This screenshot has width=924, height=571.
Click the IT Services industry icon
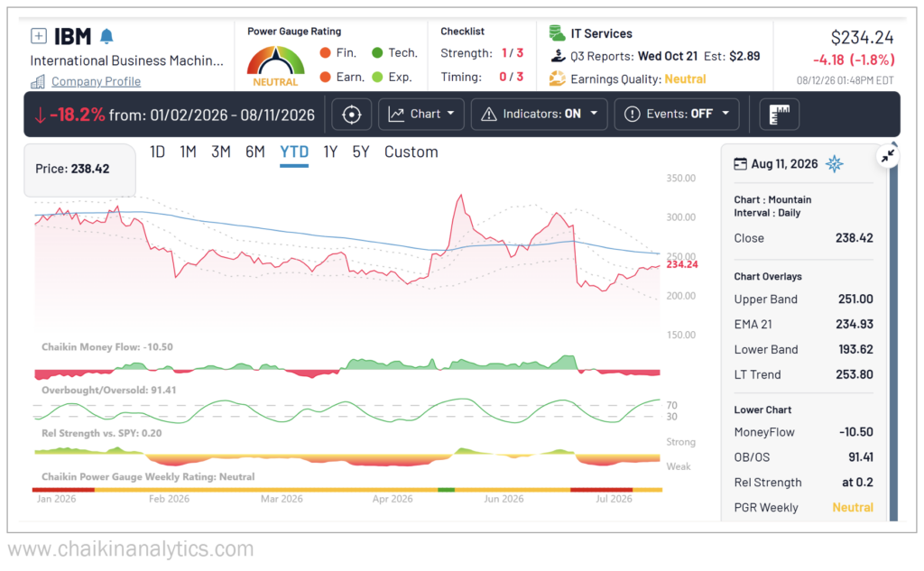(x=557, y=33)
